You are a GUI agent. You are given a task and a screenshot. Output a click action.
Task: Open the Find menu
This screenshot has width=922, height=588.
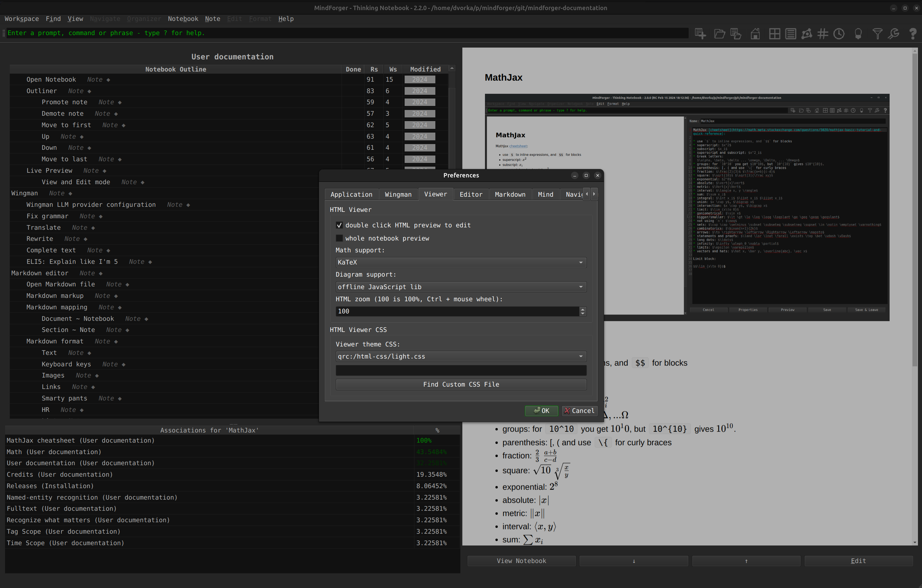click(53, 19)
